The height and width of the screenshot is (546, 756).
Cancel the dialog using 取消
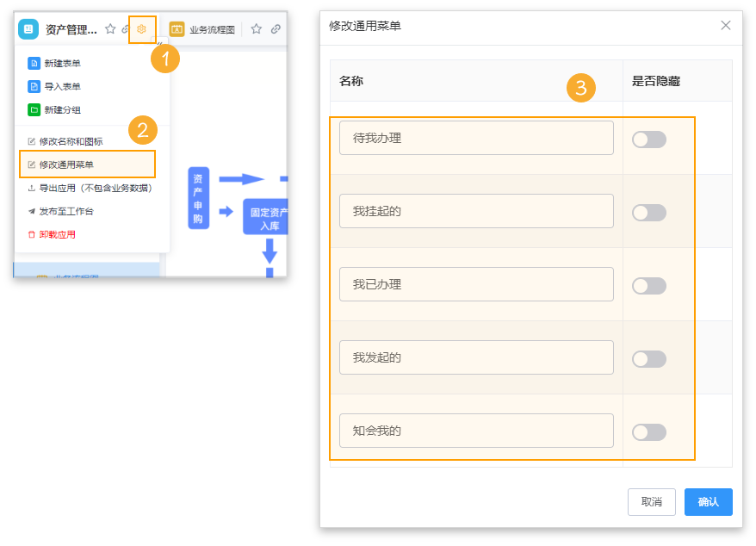click(652, 502)
